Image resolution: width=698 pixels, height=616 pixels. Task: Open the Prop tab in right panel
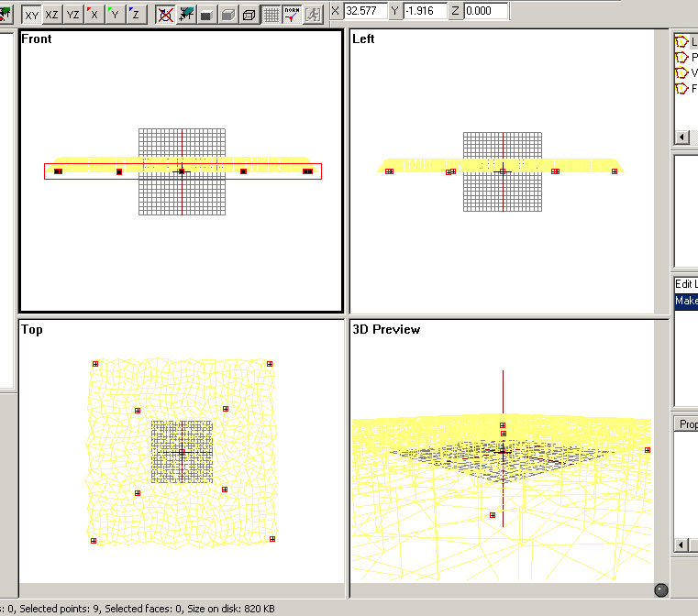click(x=688, y=423)
